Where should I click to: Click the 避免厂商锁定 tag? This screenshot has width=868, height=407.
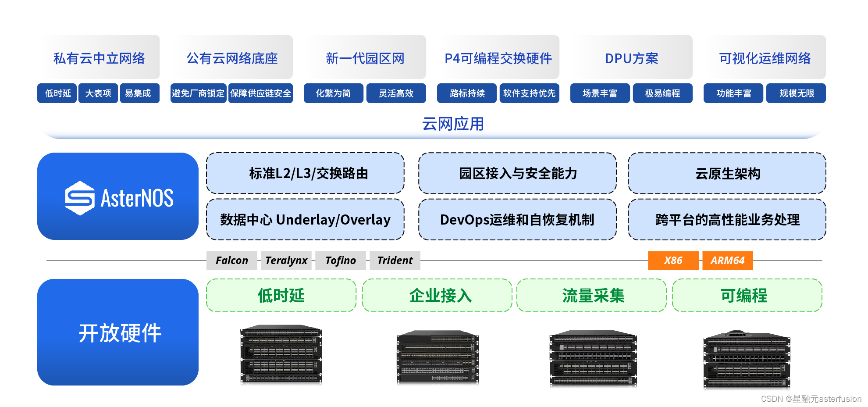[198, 93]
